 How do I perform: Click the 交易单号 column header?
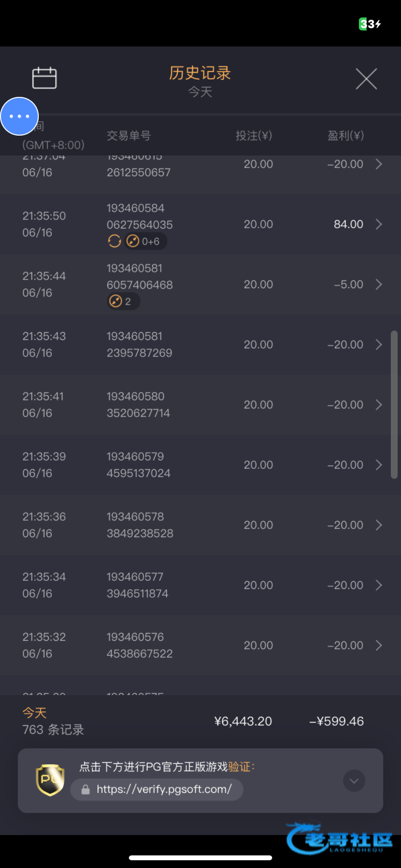pos(129,136)
